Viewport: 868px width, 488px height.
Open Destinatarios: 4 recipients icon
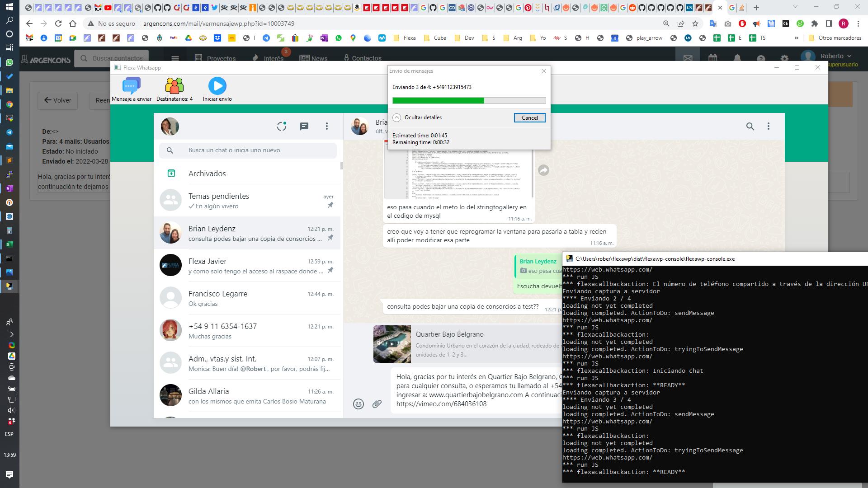point(175,89)
